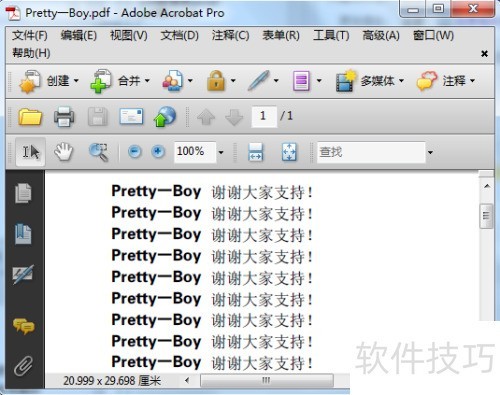Click the page number field
The height and width of the screenshot is (395, 500).
point(264,116)
